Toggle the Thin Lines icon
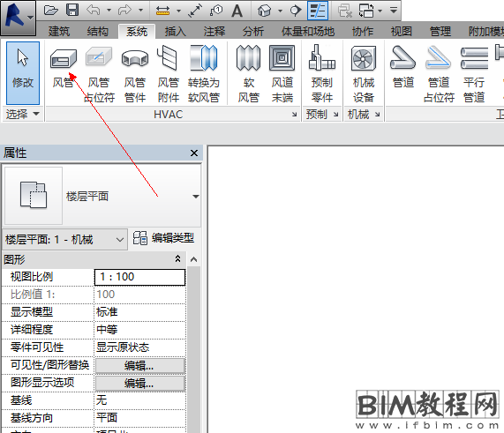Image resolution: width=504 pixels, height=433 pixels. coord(318,11)
